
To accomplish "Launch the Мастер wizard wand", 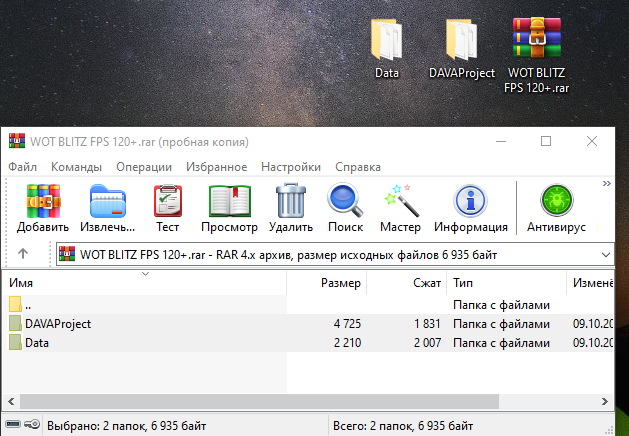I will (401, 201).
